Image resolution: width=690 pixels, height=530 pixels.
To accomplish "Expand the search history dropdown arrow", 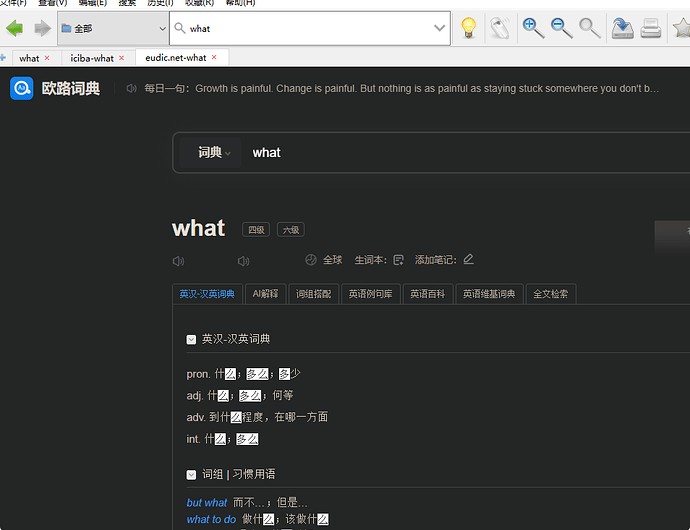I will coord(439,29).
